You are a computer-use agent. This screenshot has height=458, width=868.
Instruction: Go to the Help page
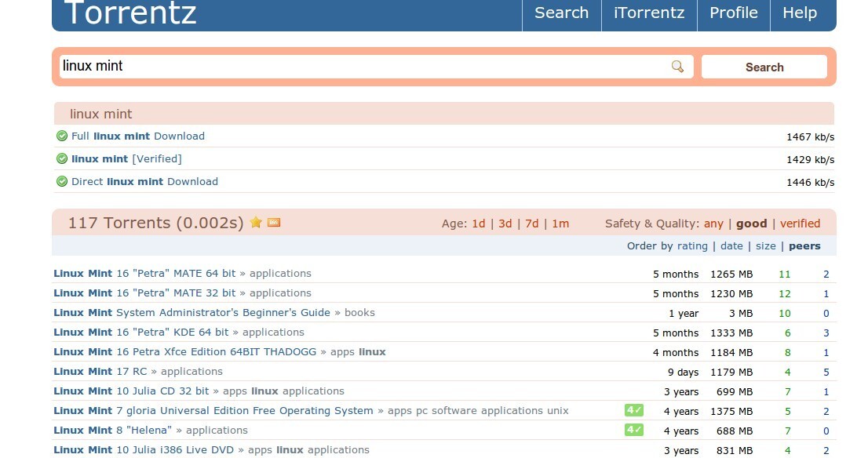(799, 13)
